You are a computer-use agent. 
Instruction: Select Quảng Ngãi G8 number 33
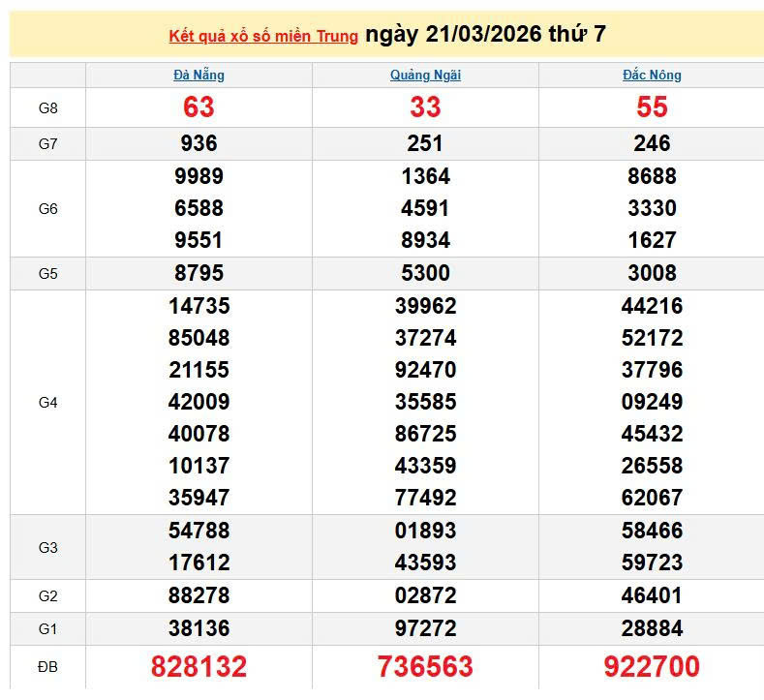coord(425,107)
